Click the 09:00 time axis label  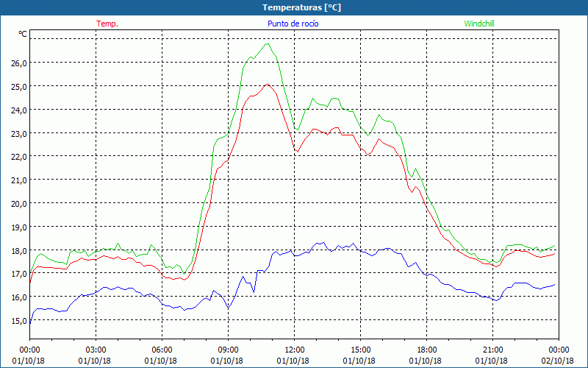coord(228,350)
